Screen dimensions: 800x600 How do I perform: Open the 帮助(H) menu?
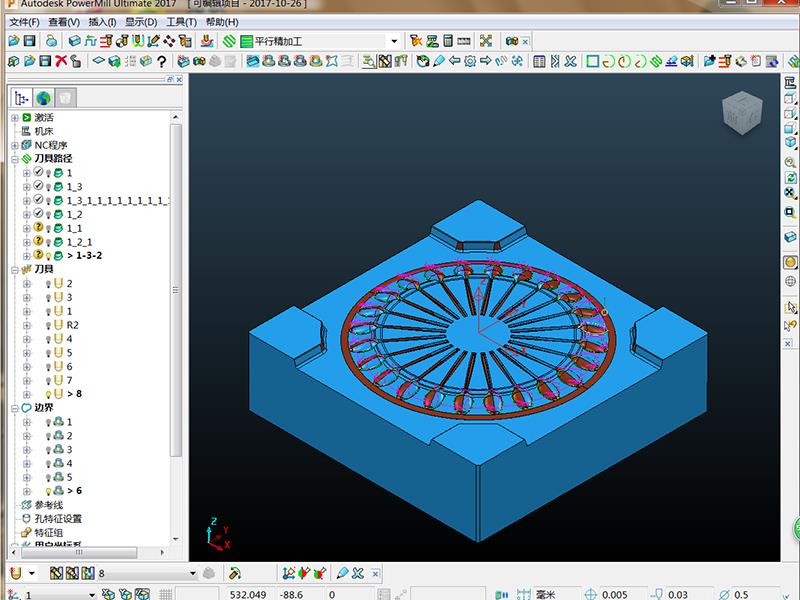coord(222,22)
